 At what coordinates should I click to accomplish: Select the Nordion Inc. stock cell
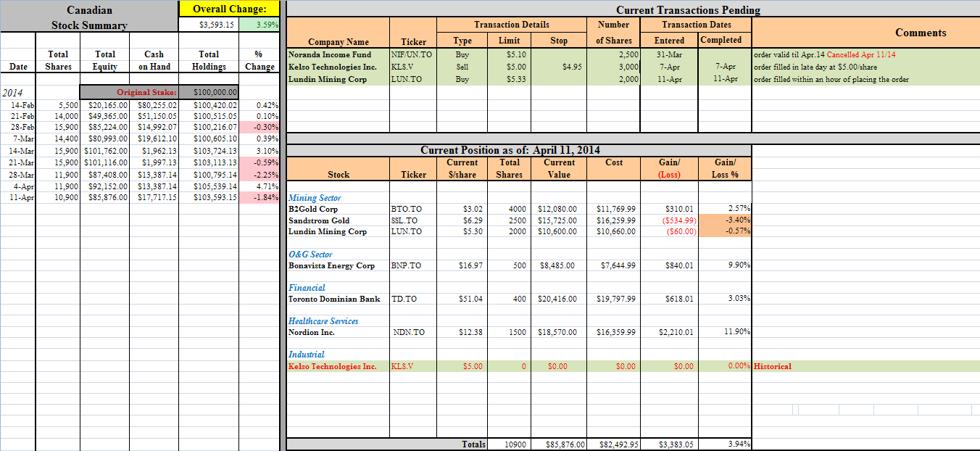click(x=339, y=332)
